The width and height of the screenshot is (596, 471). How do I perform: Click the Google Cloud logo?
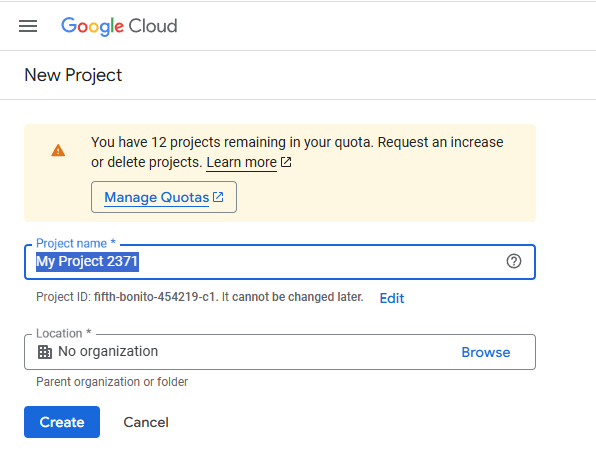[x=119, y=26]
